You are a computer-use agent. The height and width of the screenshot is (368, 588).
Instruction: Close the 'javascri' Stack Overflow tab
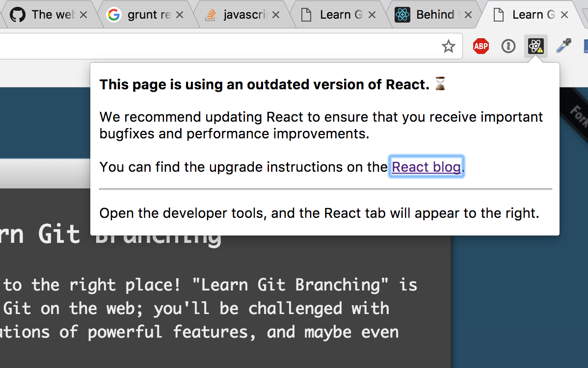click(276, 15)
